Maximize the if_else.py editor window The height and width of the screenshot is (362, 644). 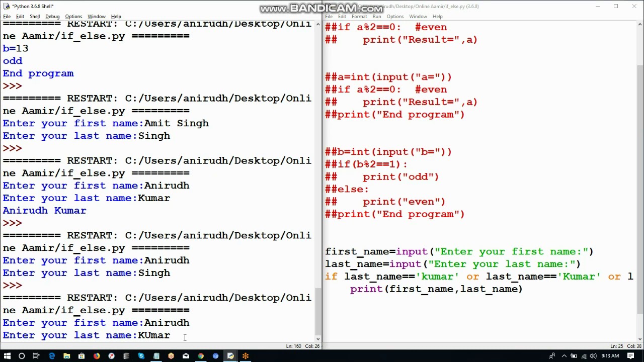coord(616,6)
